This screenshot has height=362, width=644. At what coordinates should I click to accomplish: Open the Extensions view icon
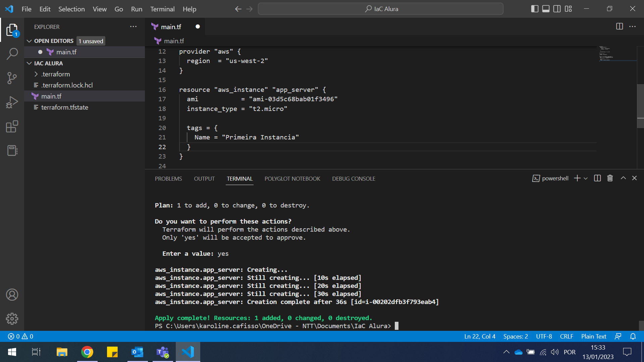(x=12, y=126)
